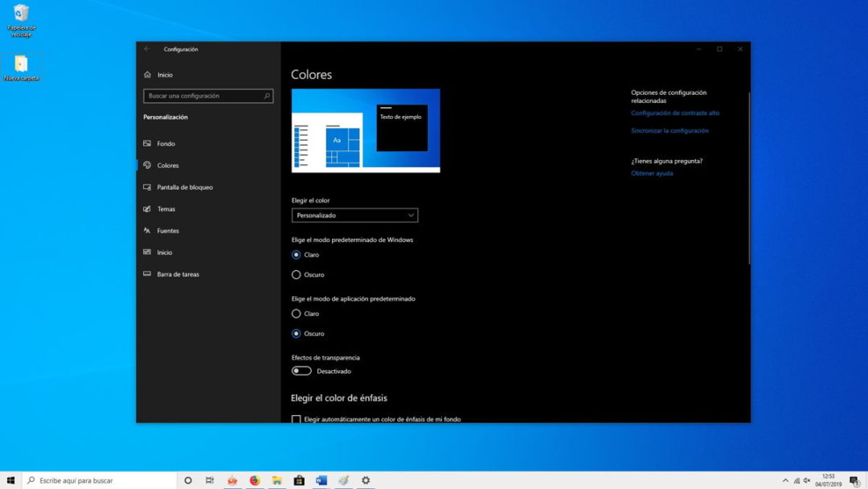Select Temas in the Personalización sidebar

click(168, 208)
